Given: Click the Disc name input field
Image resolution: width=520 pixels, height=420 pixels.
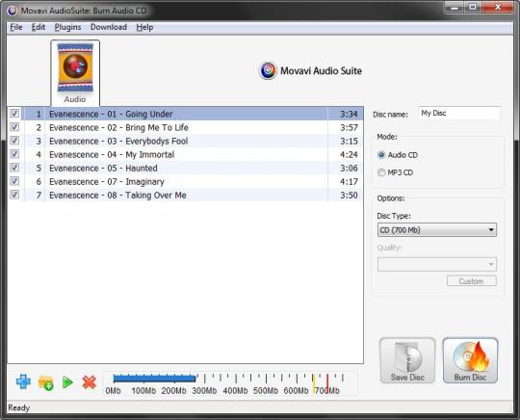Looking at the screenshot, I should [x=459, y=113].
